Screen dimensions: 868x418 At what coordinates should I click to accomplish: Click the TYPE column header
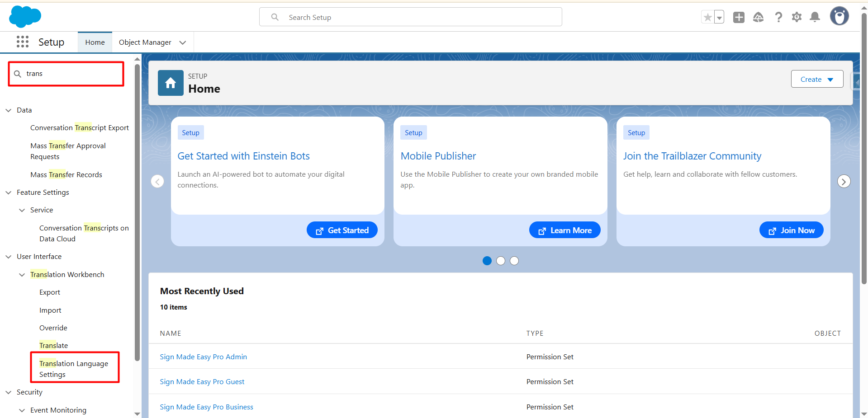coord(535,333)
